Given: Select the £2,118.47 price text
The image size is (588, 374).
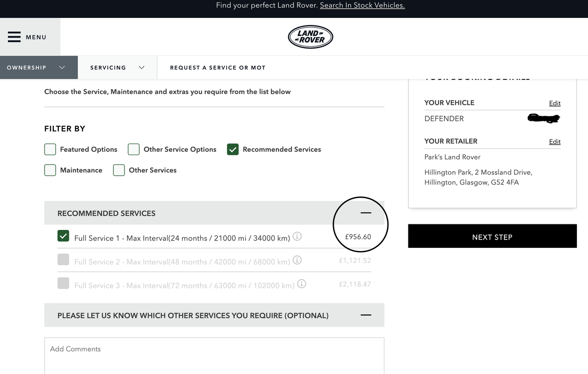Looking at the screenshot, I should point(355,284).
